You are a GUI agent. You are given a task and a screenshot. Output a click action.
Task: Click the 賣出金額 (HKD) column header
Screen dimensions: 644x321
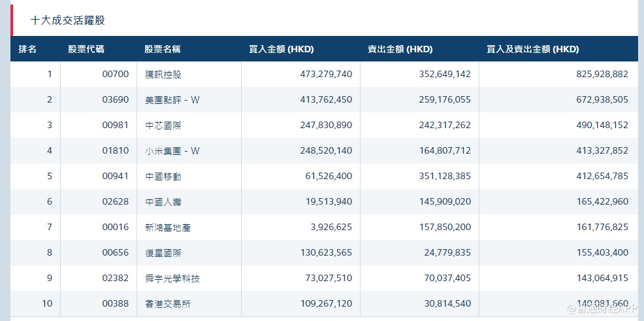coord(400,49)
